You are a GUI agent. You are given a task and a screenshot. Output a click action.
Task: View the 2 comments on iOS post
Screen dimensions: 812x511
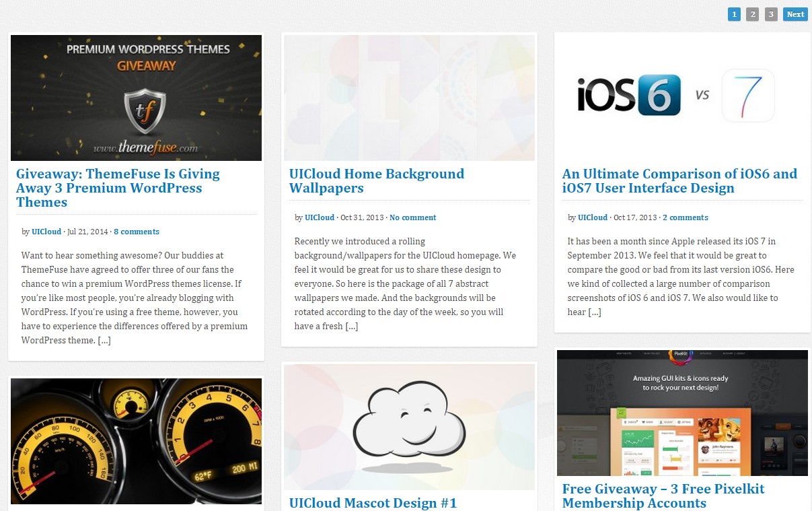click(685, 217)
